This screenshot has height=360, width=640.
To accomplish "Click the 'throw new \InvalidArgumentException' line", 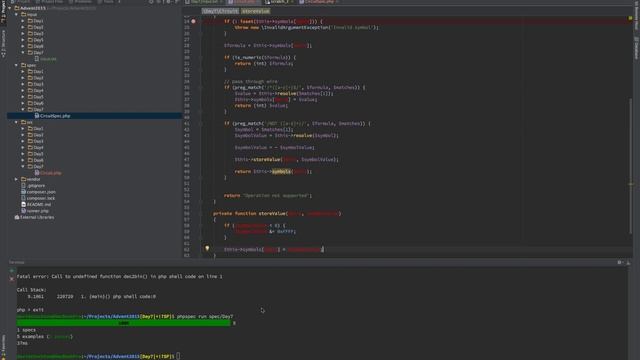I will [307, 27].
